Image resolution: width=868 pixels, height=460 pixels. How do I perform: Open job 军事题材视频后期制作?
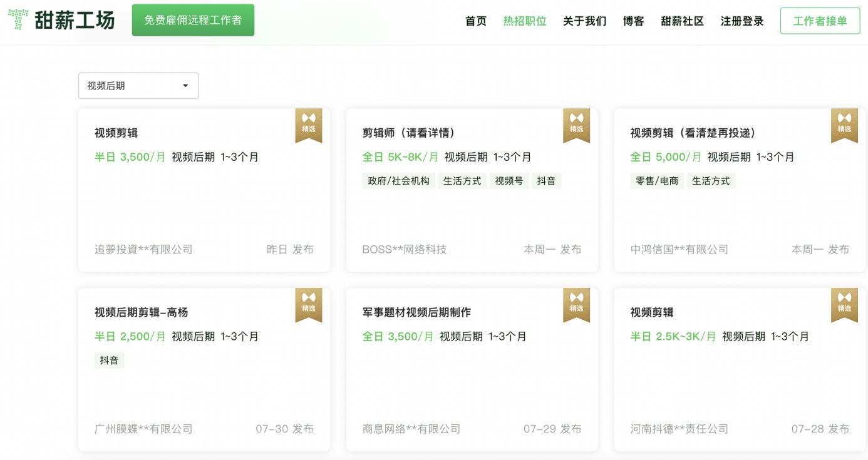pyautogui.click(x=416, y=312)
